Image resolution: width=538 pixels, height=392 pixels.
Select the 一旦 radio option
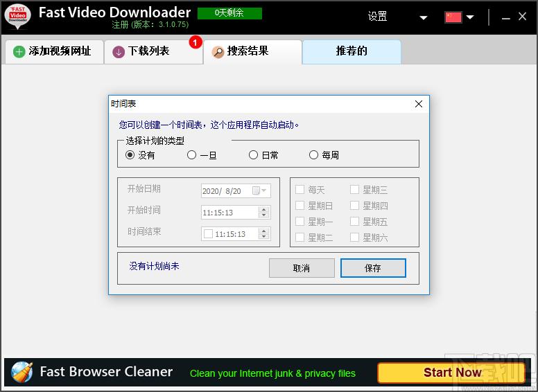point(192,155)
